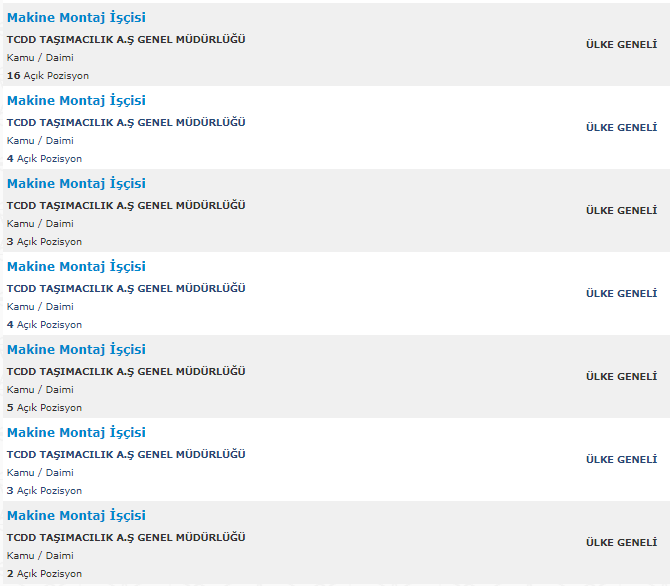Click TCDD employer name in the second listing
The width and height of the screenshot is (670, 586).
coord(126,122)
